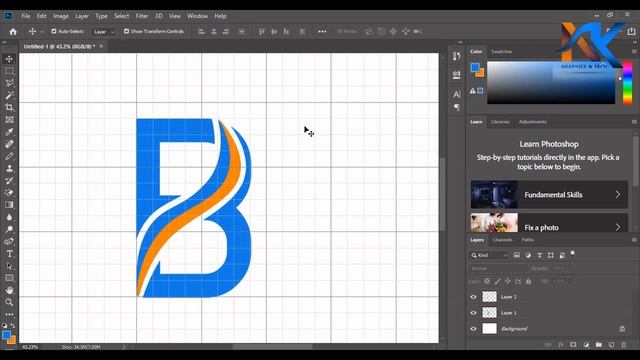The height and width of the screenshot is (360, 640).
Task: Go to the Home screen icon
Action: click(x=13, y=31)
